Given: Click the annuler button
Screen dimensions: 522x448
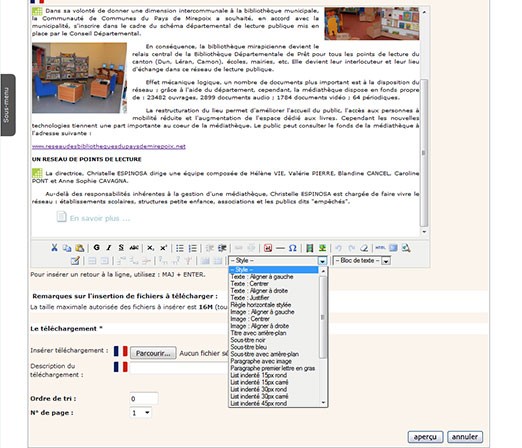Looking at the screenshot, I should click(465, 437).
